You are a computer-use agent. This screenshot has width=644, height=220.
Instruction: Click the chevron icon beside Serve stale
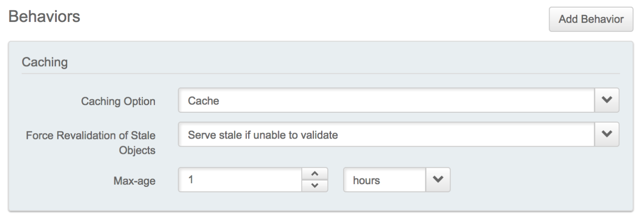607,134
